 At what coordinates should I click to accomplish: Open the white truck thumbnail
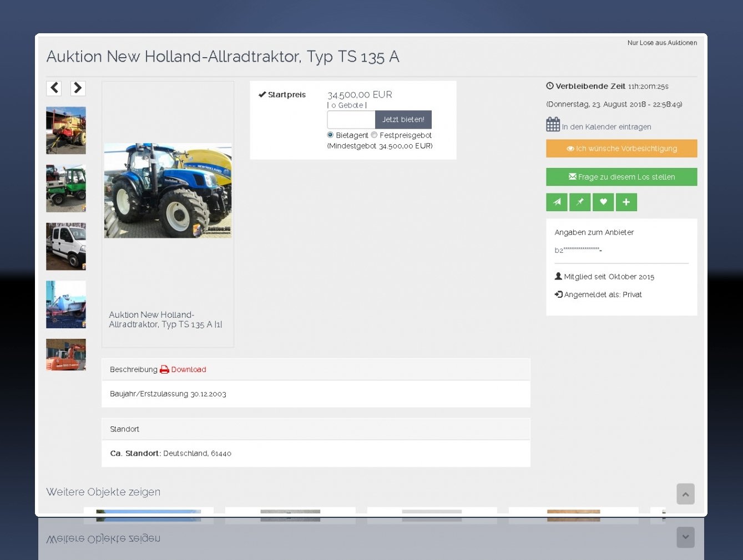66,247
